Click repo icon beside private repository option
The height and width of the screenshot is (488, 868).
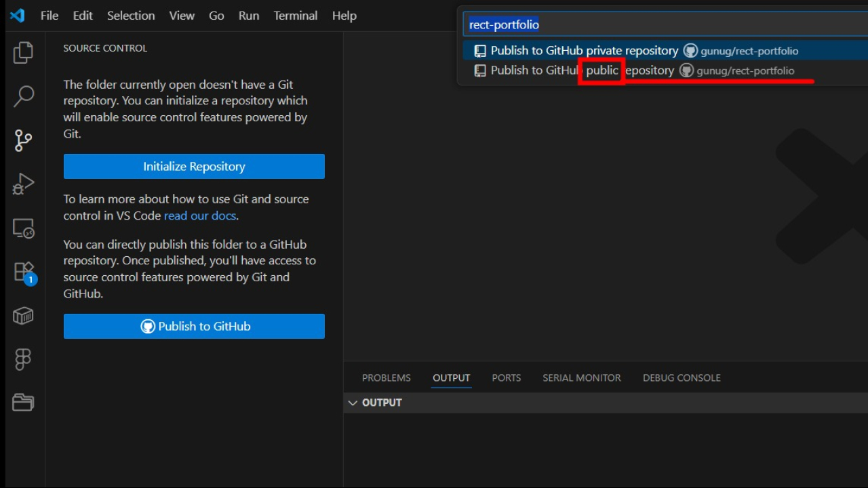point(480,51)
